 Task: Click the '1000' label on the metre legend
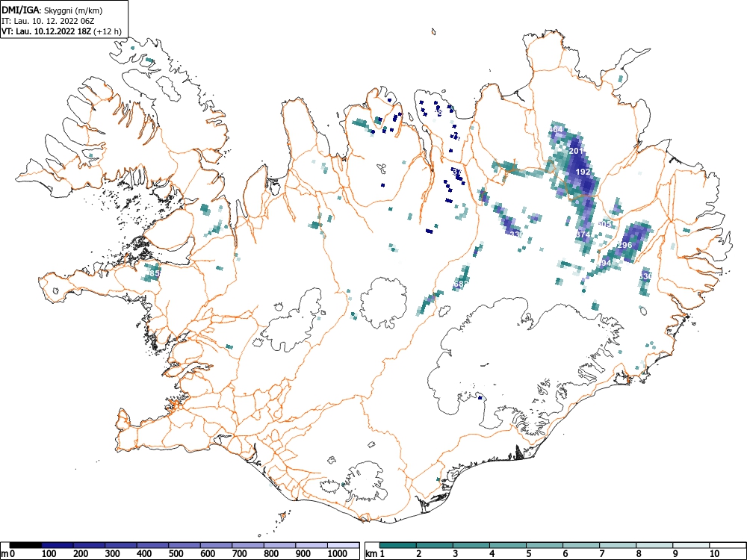[338, 554]
